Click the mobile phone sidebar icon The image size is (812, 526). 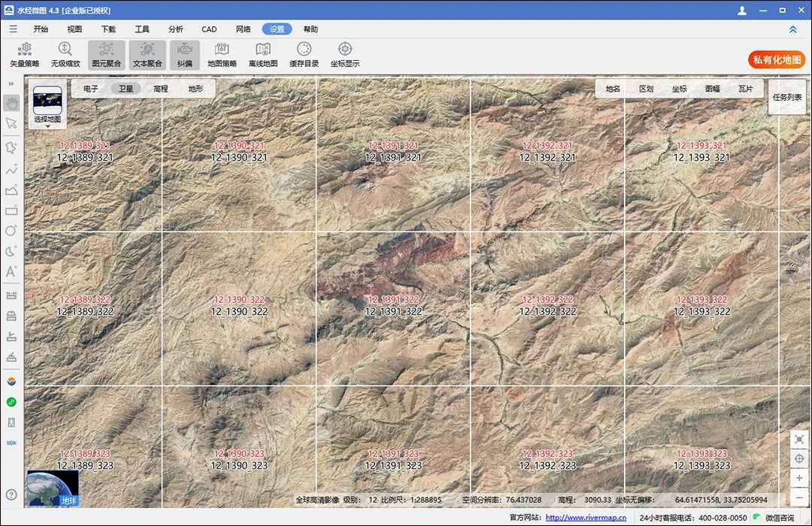click(11, 422)
